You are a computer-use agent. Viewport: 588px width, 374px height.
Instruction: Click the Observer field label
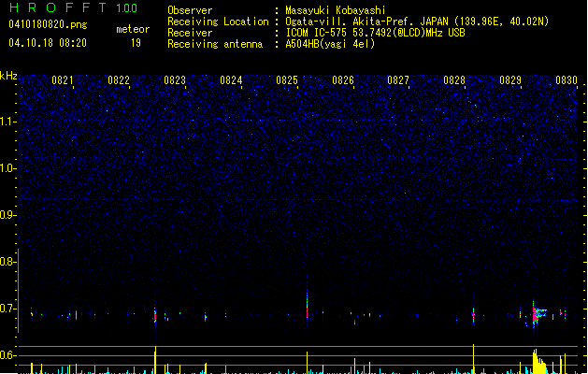click(190, 10)
